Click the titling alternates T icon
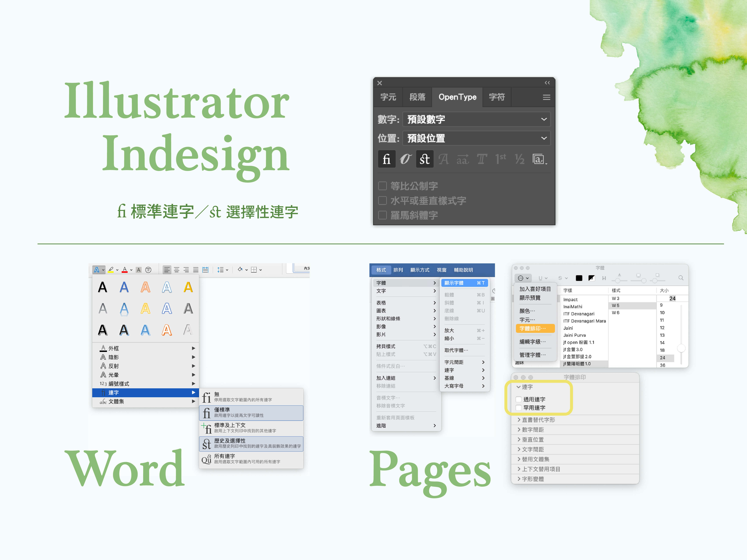 (x=482, y=159)
